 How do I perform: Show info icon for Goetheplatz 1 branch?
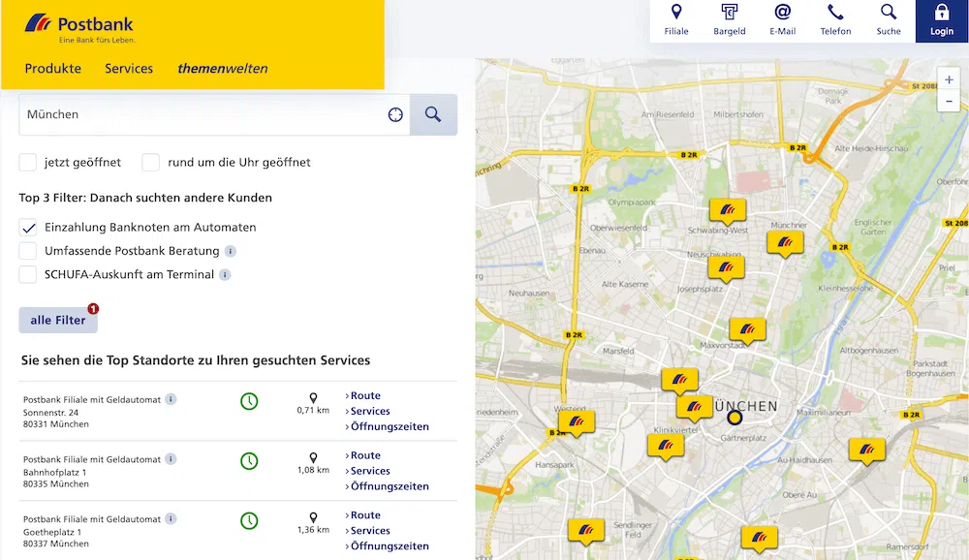(171, 518)
